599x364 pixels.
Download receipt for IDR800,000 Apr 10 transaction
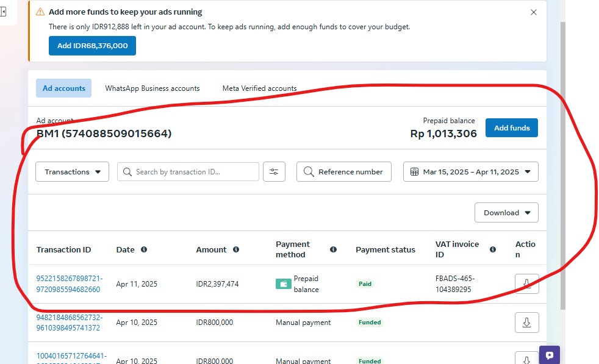click(526, 323)
